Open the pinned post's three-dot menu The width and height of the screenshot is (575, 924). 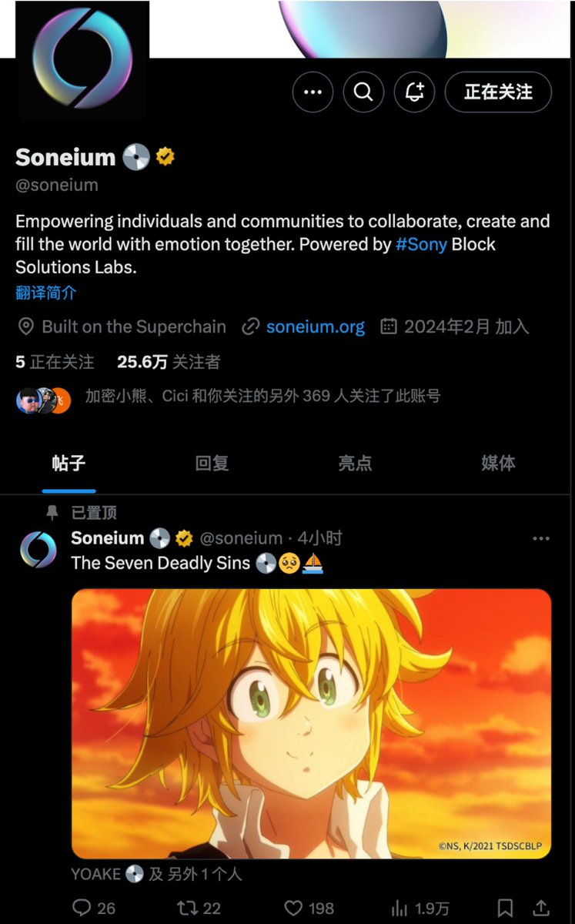pos(541,539)
